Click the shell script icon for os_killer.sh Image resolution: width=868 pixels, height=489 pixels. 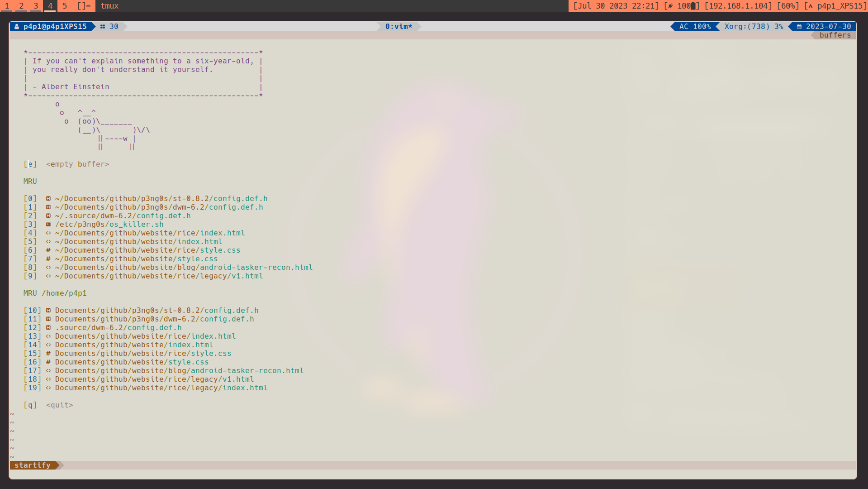coord(48,225)
